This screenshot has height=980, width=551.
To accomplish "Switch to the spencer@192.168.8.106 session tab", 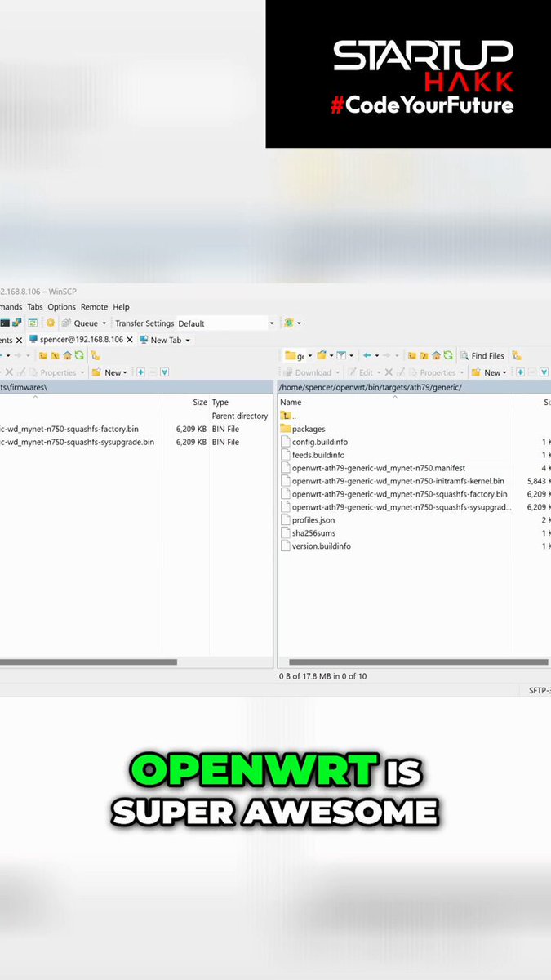I will tap(76, 340).
